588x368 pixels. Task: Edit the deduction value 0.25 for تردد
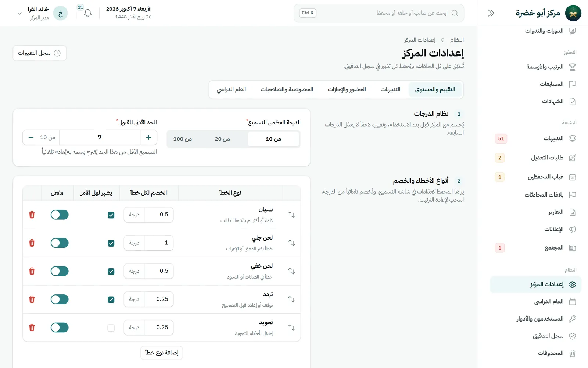point(159,299)
